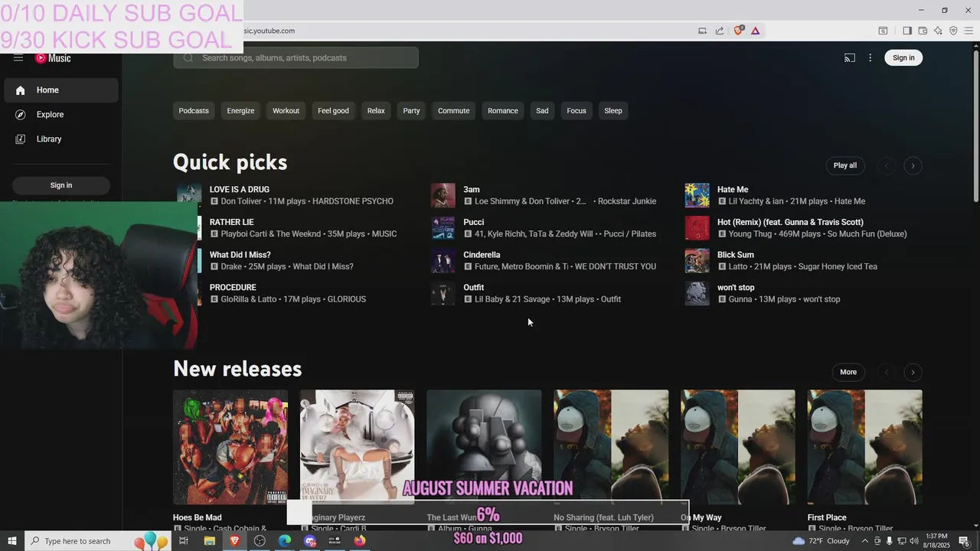Click the install app icon in address bar

click(x=702, y=31)
